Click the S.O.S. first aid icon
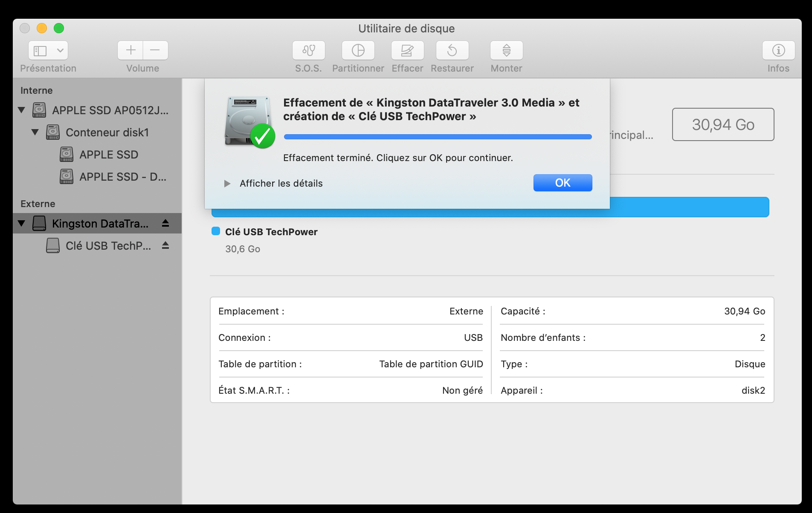 tap(308, 50)
